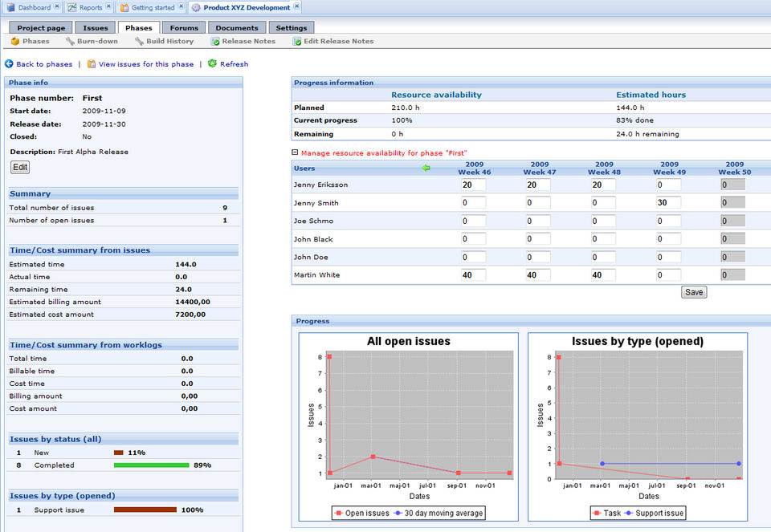This screenshot has height=532, width=771.
Task: Click the clipboard icon beside View issues
Action: point(92,64)
